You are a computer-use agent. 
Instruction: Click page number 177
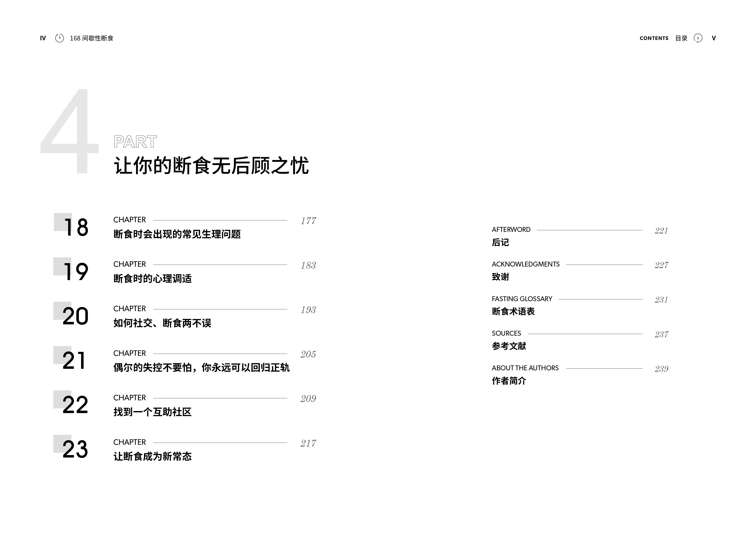coord(308,221)
